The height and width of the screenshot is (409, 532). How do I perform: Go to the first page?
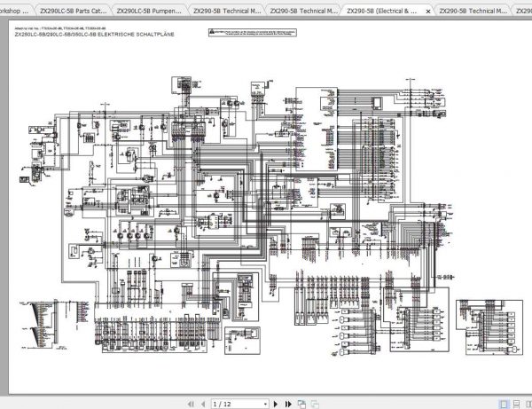(191, 404)
